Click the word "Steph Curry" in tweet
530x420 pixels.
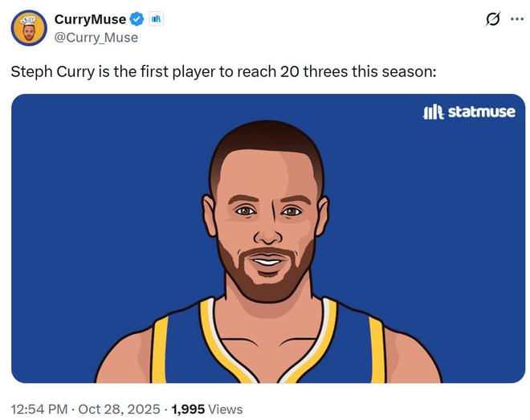(49, 71)
